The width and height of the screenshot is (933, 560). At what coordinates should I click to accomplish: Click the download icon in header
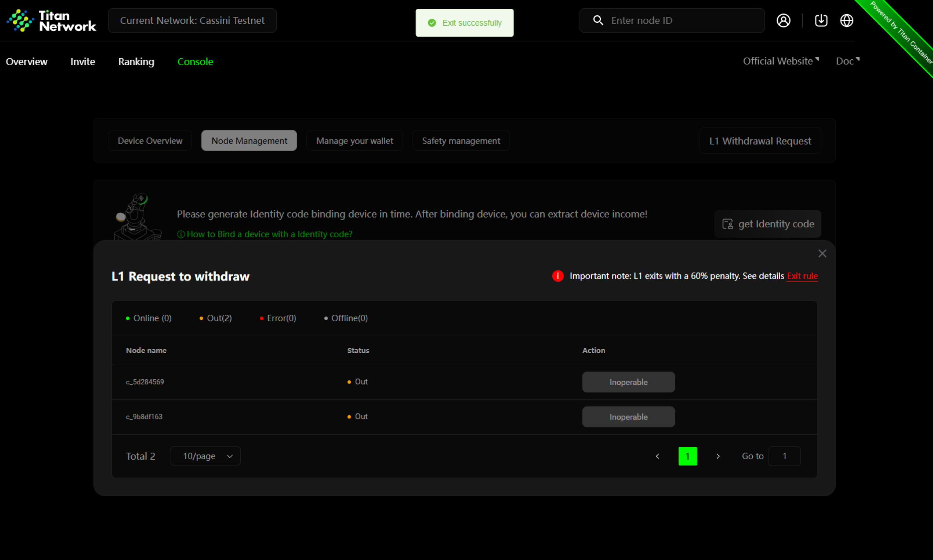821,20
